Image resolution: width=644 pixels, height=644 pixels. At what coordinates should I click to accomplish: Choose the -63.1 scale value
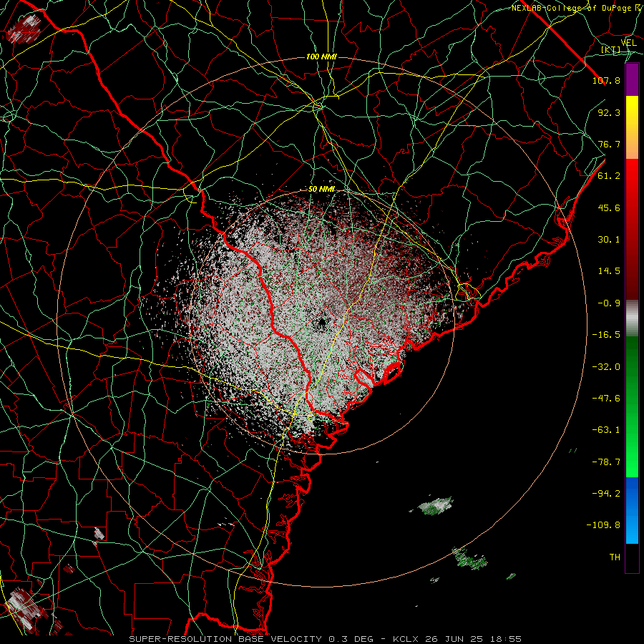[x=606, y=430]
